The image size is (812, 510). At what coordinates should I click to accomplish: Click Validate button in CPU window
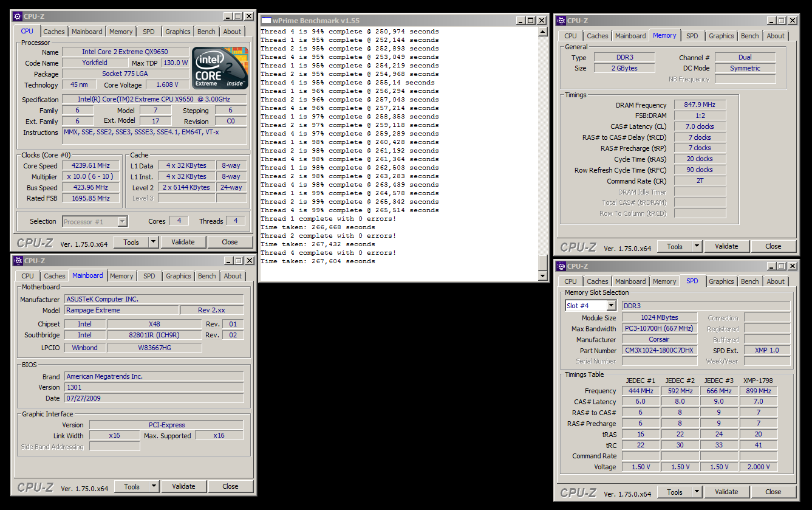(183, 242)
